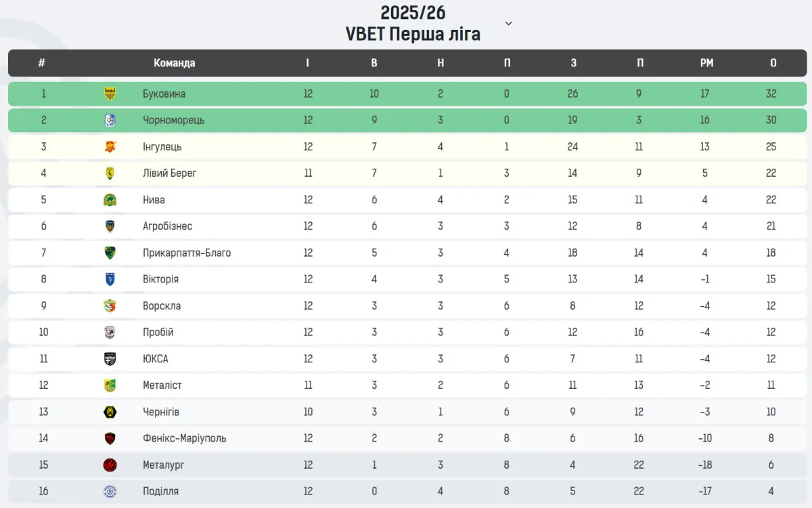Image resolution: width=812 pixels, height=508 pixels.
Task: Select the ЮКСА table row name
Action: pyautogui.click(x=155, y=359)
